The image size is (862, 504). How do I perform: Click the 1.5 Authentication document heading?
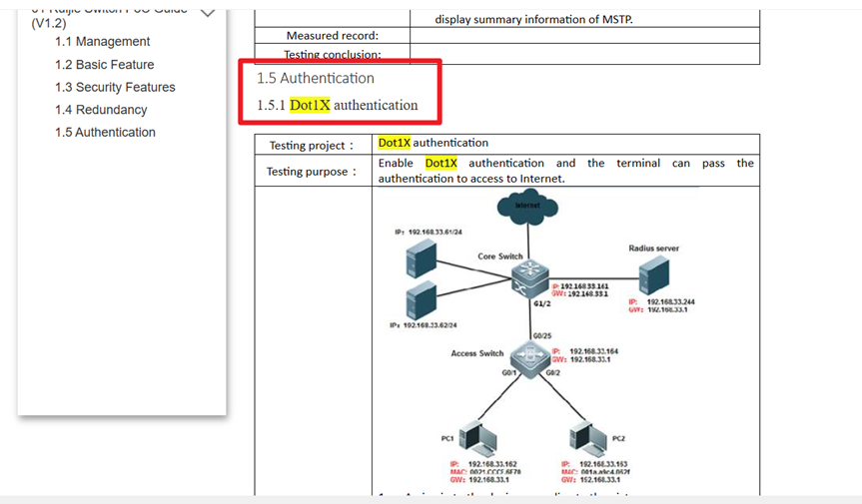coord(316,79)
